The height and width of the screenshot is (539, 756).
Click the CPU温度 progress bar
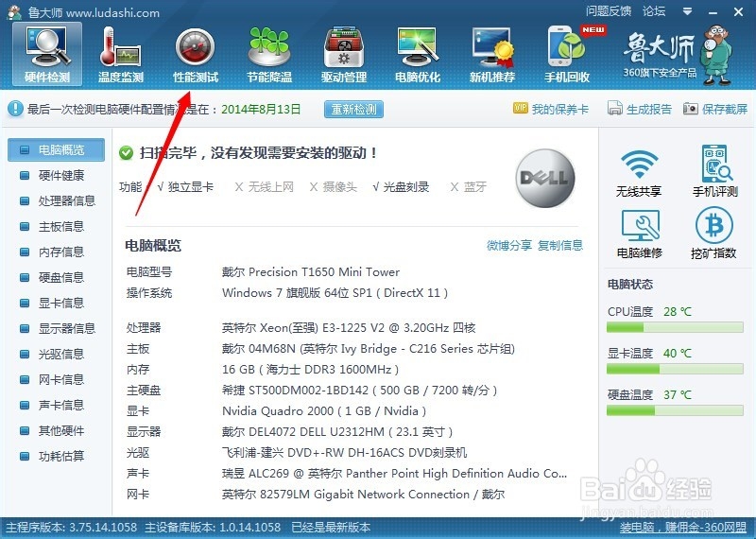coord(675,327)
